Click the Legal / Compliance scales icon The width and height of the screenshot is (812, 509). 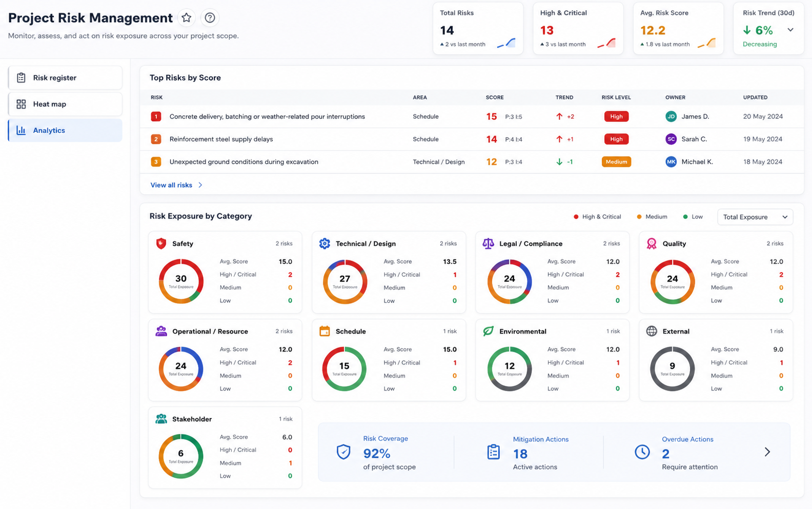click(x=488, y=243)
